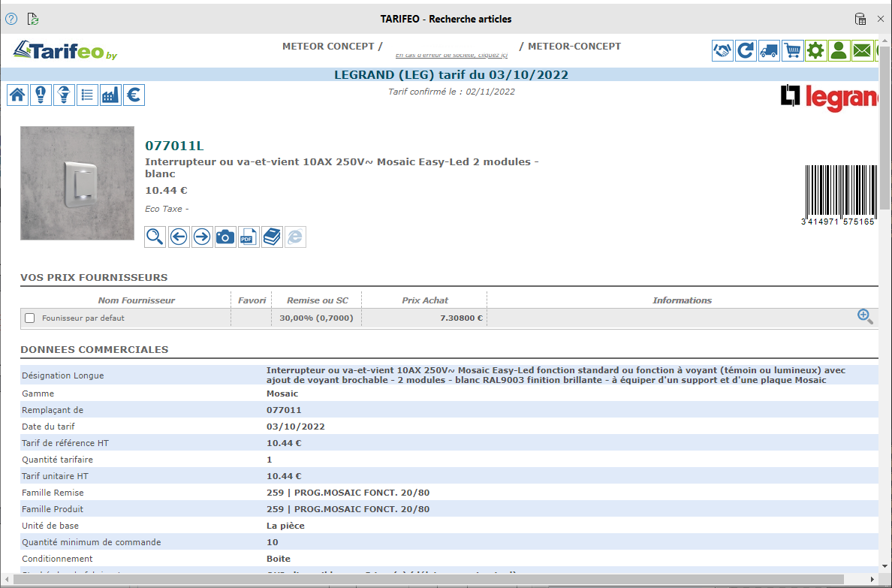The width and height of the screenshot is (892, 588).
Task: Click the 'Remise ou SC' column header
Action: click(318, 300)
